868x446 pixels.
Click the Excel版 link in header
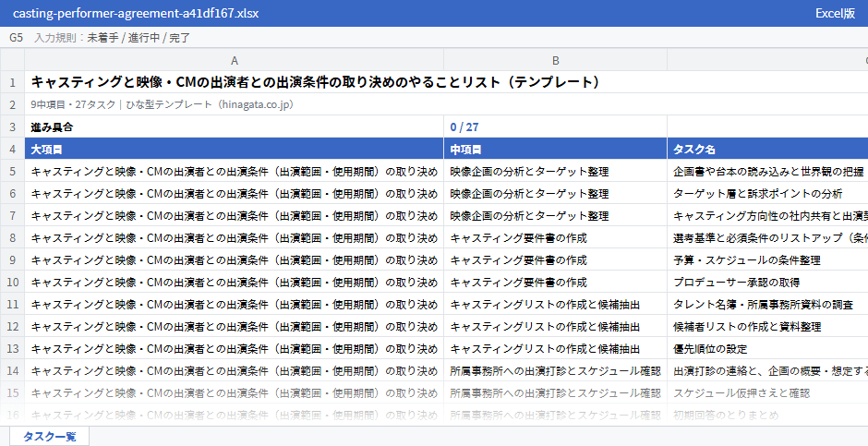point(835,13)
